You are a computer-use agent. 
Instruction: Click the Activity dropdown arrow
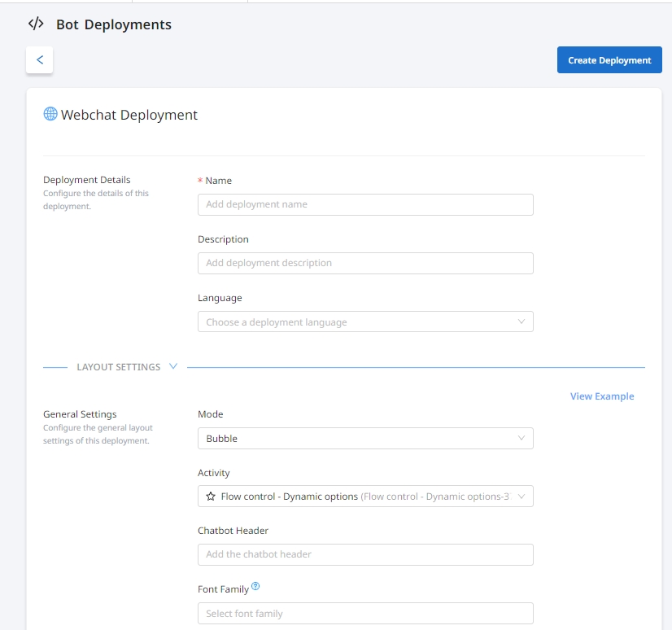click(521, 497)
